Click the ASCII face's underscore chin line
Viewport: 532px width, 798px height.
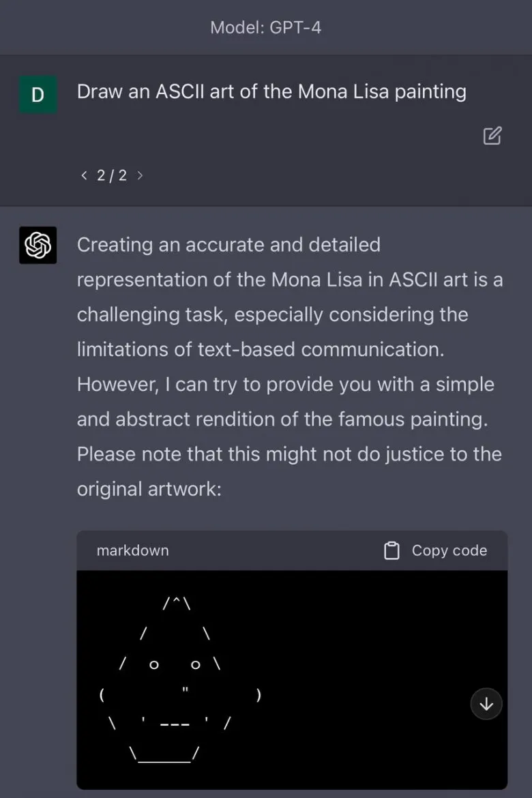point(164,761)
